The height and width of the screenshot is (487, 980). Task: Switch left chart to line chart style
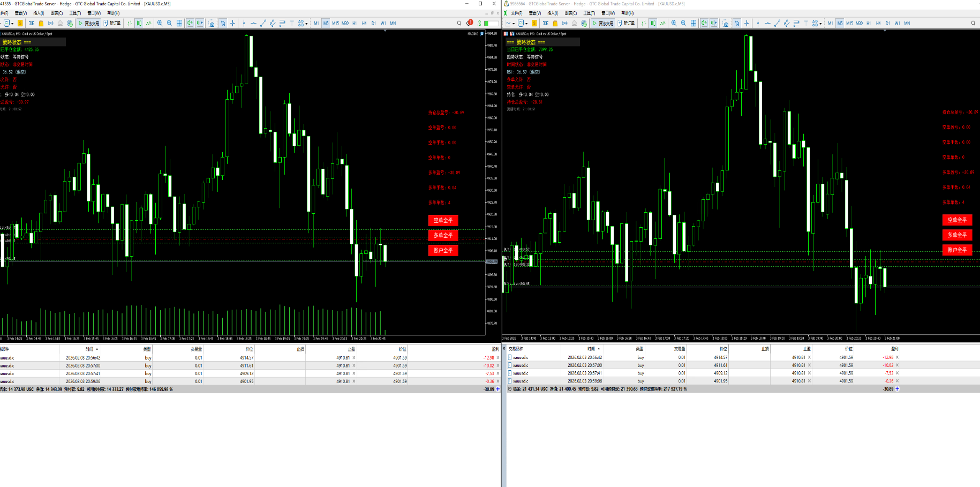[x=148, y=23]
